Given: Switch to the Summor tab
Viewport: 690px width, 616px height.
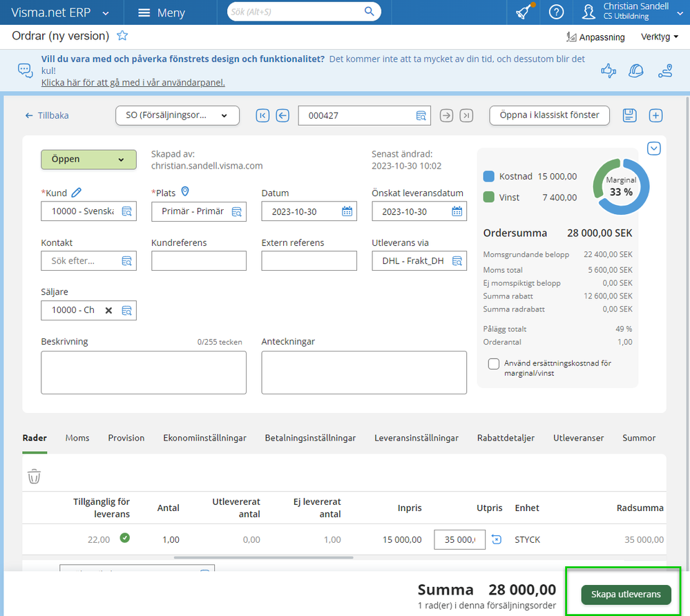Looking at the screenshot, I should click(639, 438).
